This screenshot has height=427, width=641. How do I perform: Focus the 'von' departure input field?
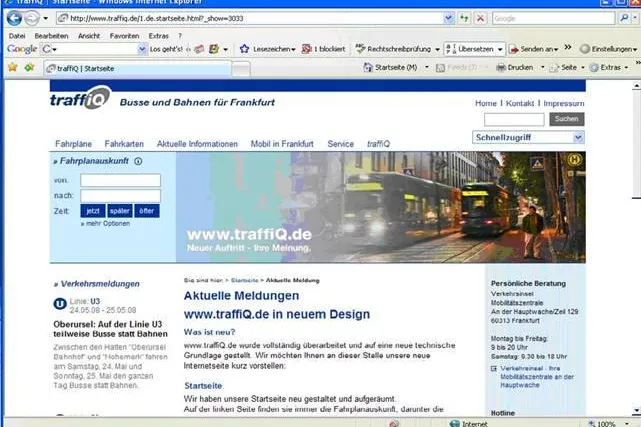[x=121, y=180]
